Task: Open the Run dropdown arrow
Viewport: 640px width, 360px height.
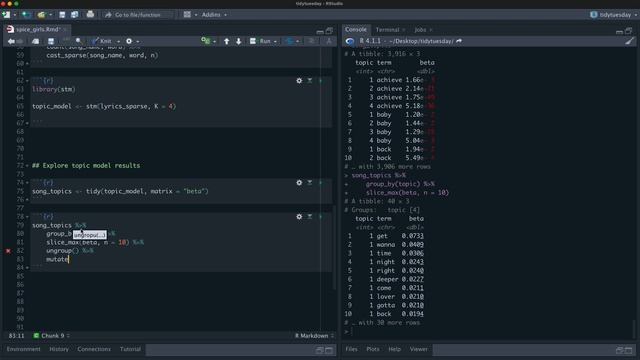Action: [275, 41]
